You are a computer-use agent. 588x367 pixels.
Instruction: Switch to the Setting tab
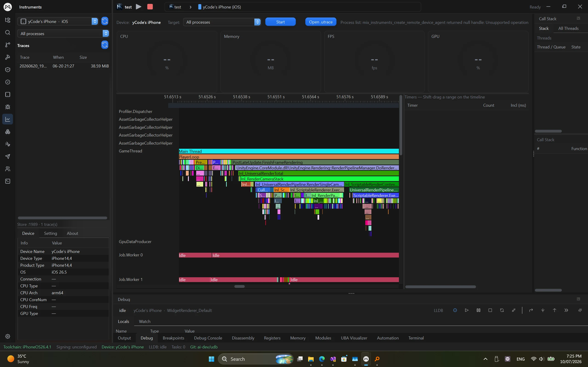51,233
